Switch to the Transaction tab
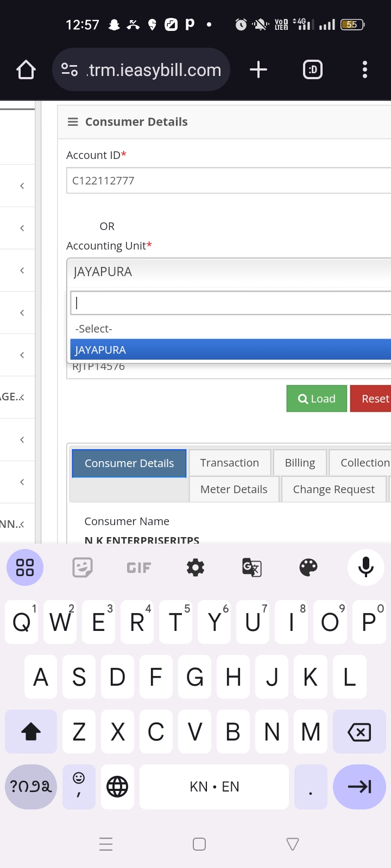The width and height of the screenshot is (391, 868). click(230, 463)
